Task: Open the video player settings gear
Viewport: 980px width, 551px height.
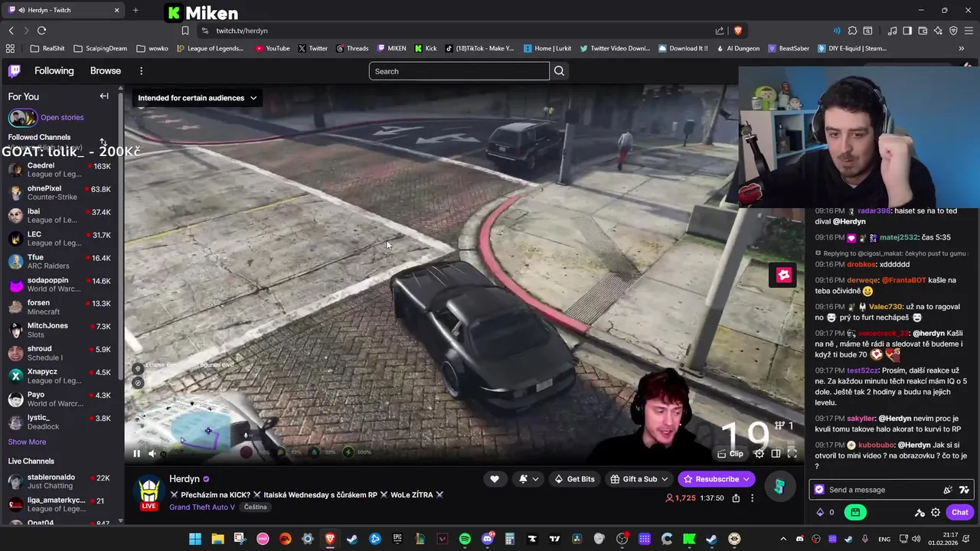Action: coord(759,454)
